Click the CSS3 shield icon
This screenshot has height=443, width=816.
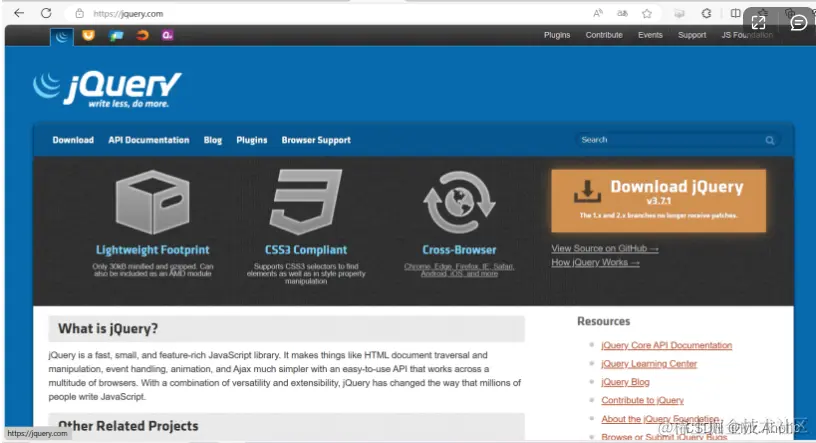[306, 202]
